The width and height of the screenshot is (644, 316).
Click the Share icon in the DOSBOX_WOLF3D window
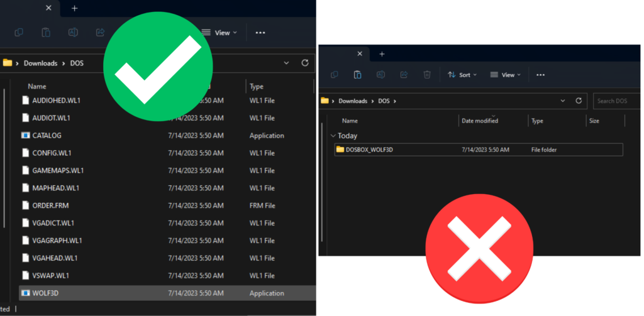tap(404, 75)
